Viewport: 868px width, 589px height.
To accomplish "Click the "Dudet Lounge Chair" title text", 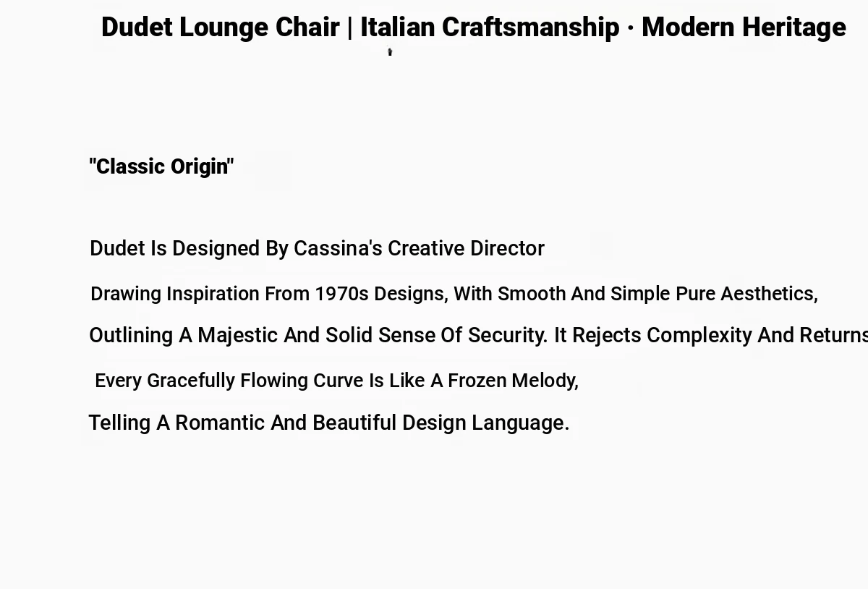I will coord(220,27).
